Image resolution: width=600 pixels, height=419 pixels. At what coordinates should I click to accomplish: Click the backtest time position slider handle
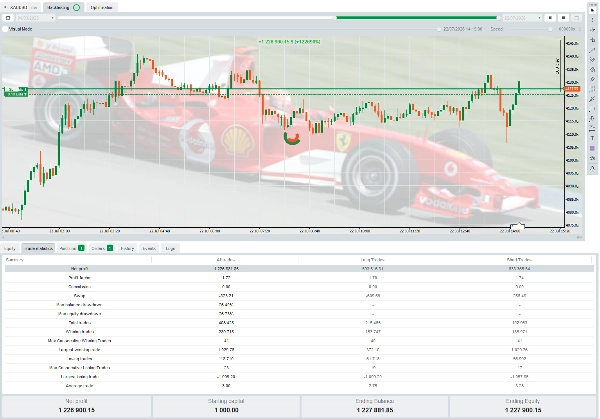439,29
